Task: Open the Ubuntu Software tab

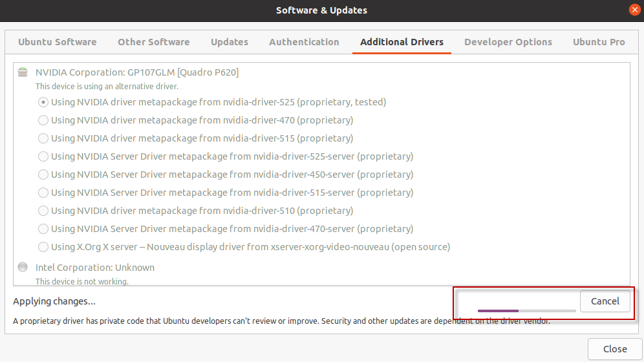Action: pyautogui.click(x=57, y=42)
